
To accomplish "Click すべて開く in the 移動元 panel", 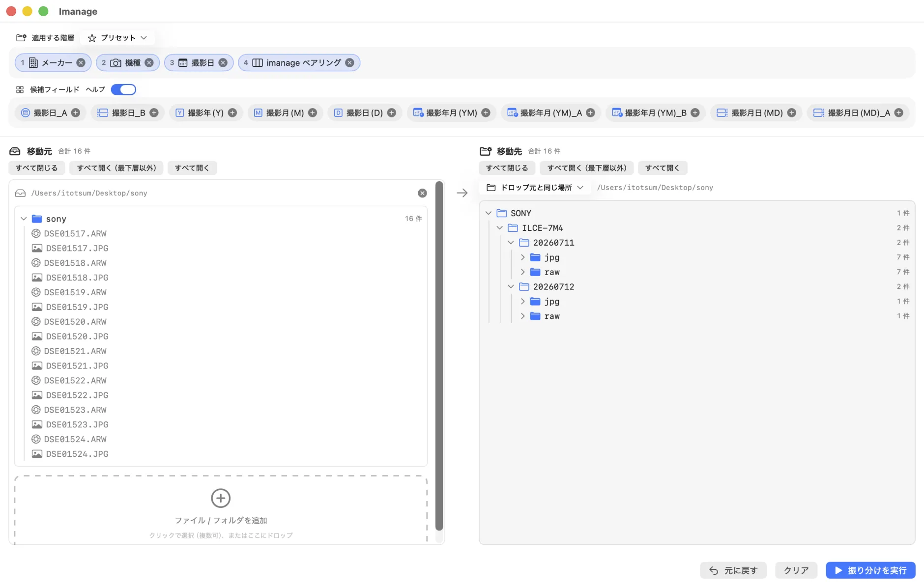I will pyautogui.click(x=192, y=168).
